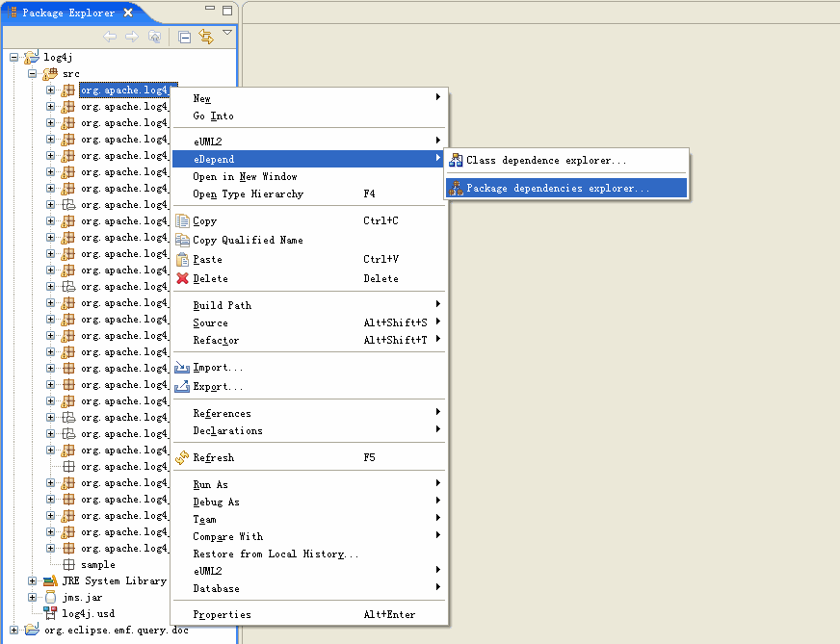The image size is (840, 644).
Task: Click the Collapse All icon in Package Explorer
Action: pos(185,37)
